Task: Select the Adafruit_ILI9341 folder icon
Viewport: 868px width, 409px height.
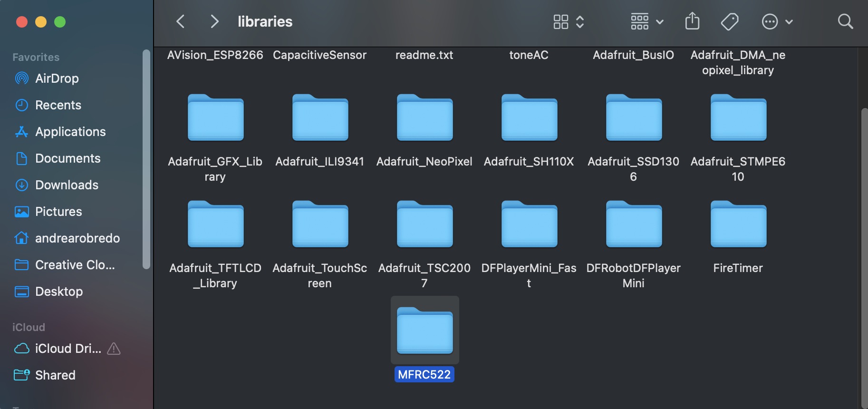Action: (x=320, y=117)
